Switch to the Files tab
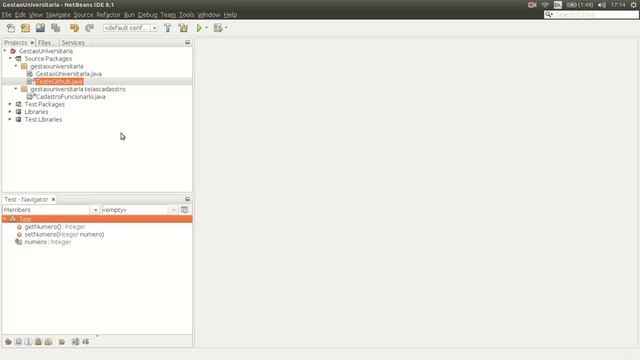The height and width of the screenshot is (360, 640). [x=44, y=42]
